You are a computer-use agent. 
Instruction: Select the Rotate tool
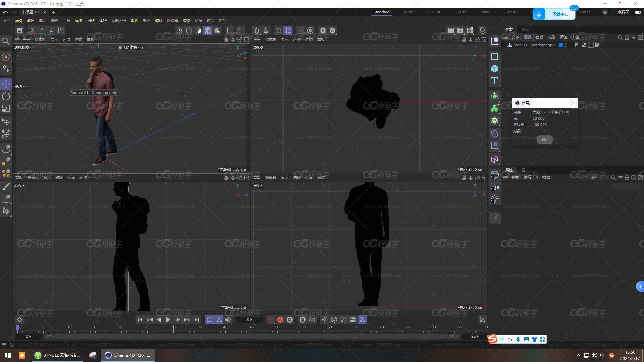6,96
